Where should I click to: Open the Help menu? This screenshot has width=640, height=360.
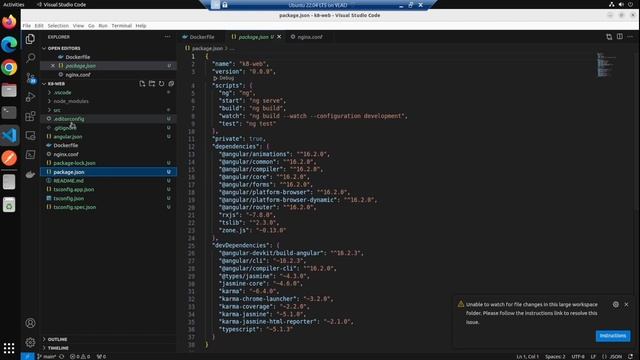[x=141, y=26]
